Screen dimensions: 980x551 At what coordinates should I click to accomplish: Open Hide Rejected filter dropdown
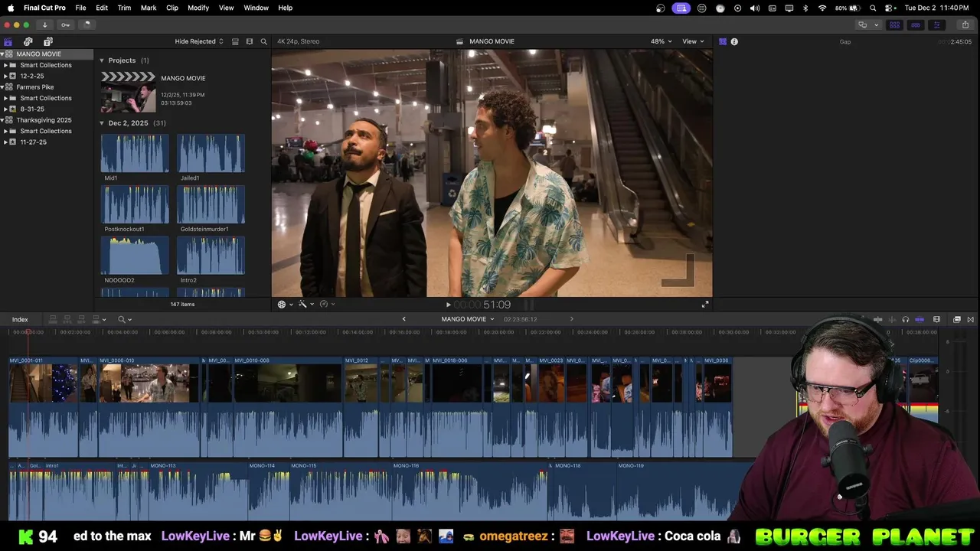click(199, 41)
